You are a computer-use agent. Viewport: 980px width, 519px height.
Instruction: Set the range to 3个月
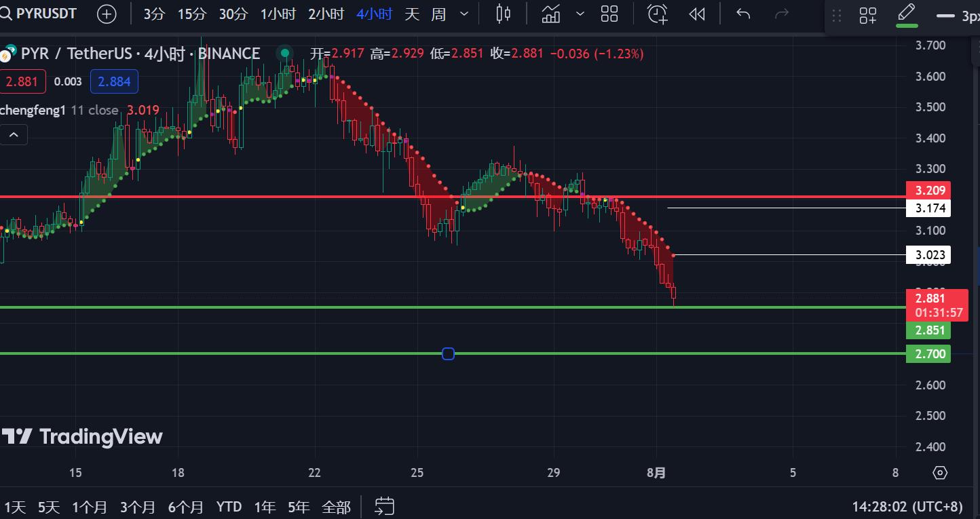pos(138,507)
